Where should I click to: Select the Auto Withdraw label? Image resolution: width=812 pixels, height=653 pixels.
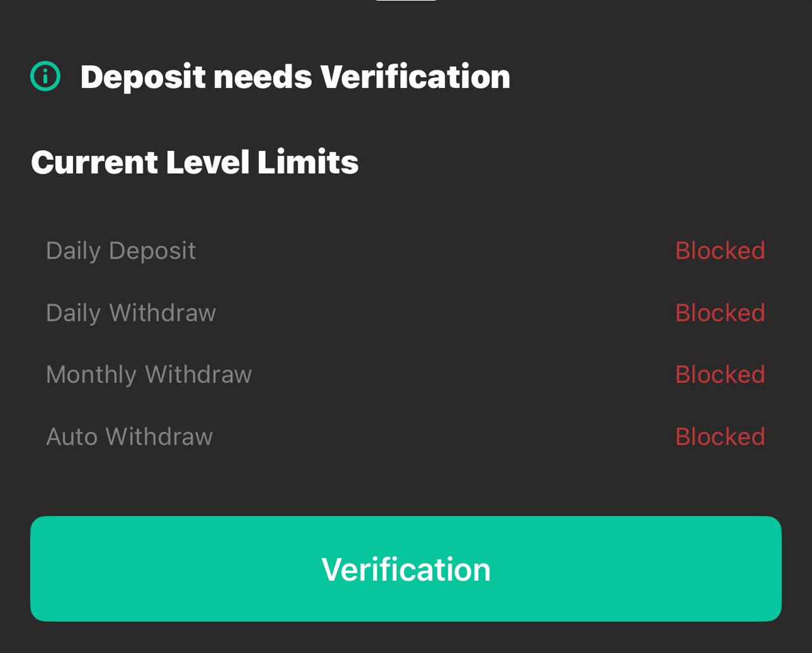click(129, 437)
